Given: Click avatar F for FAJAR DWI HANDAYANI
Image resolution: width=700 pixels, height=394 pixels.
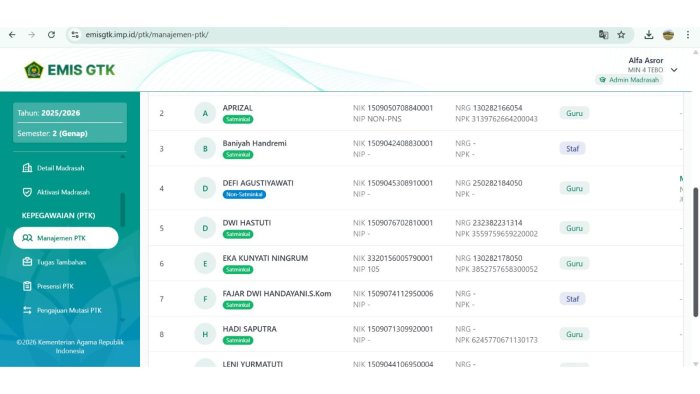Looking at the screenshot, I should [205, 299].
